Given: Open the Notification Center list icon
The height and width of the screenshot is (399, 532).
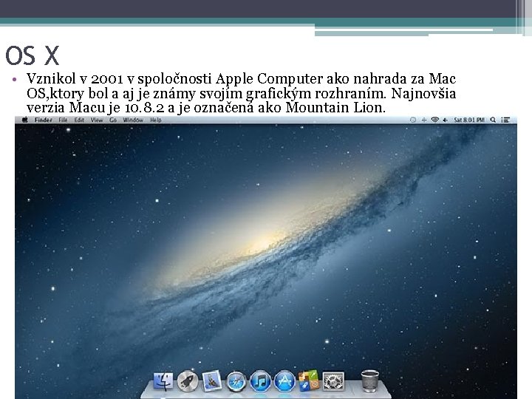Looking at the screenshot, I should [x=505, y=120].
